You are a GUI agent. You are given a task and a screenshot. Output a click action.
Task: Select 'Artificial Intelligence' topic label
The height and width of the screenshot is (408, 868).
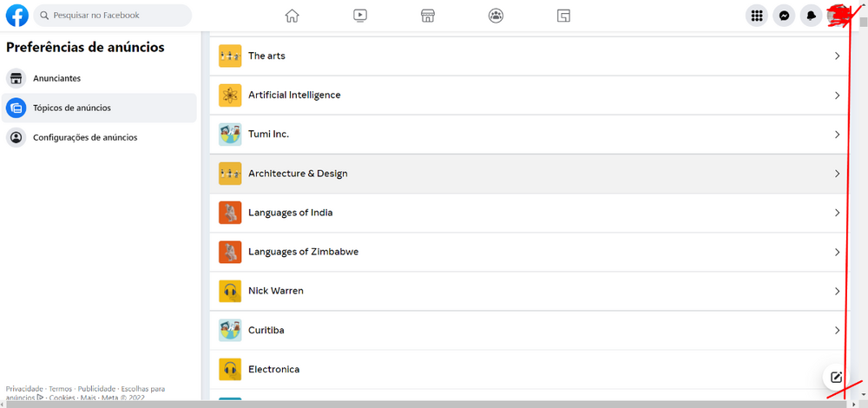click(x=294, y=95)
